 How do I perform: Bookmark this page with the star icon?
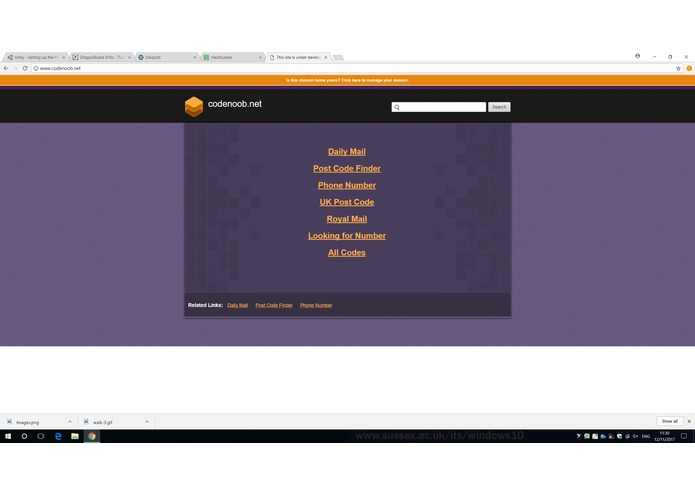pyautogui.click(x=678, y=68)
